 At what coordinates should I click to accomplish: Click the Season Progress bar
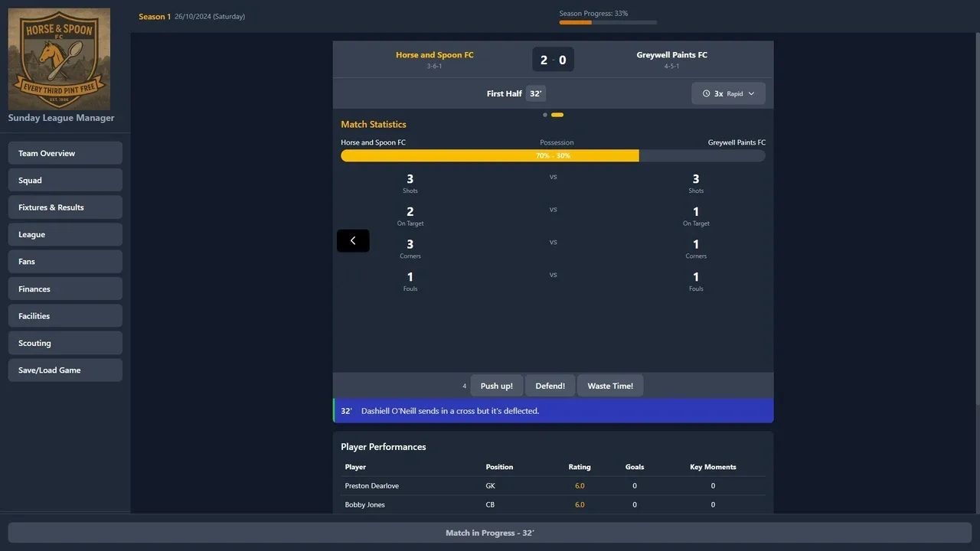point(608,22)
